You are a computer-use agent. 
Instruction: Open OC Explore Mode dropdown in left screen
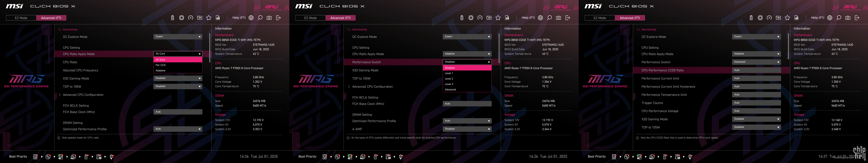coord(178,37)
